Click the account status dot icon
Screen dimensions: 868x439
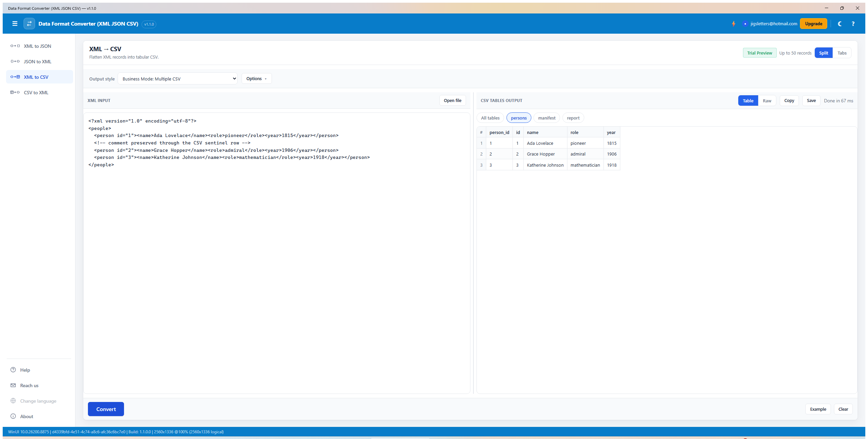(x=745, y=24)
